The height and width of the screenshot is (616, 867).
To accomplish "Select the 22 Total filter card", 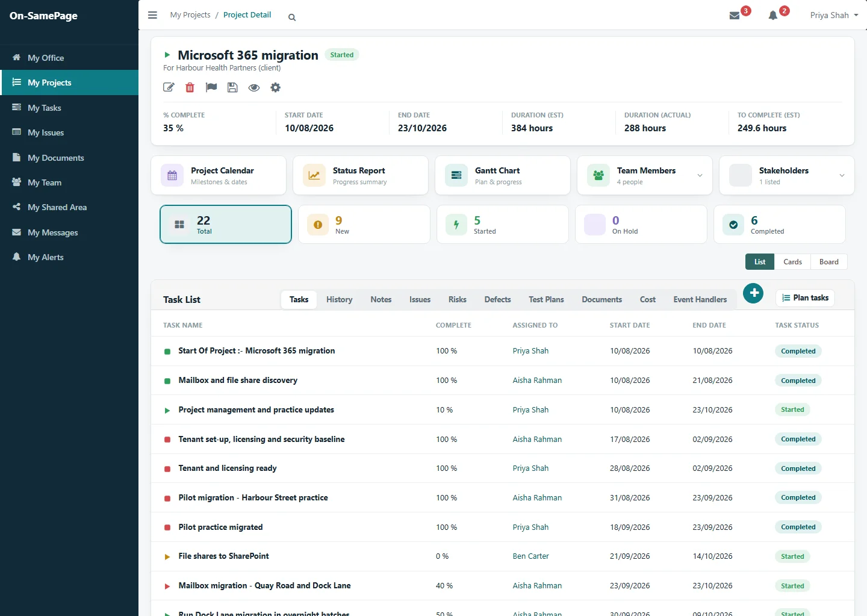I will point(226,225).
